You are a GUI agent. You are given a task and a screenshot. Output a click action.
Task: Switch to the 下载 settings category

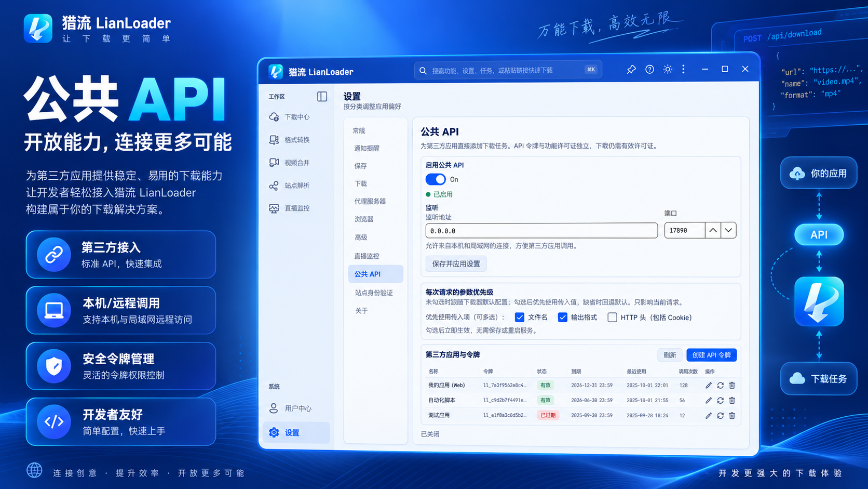pyautogui.click(x=360, y=184)
